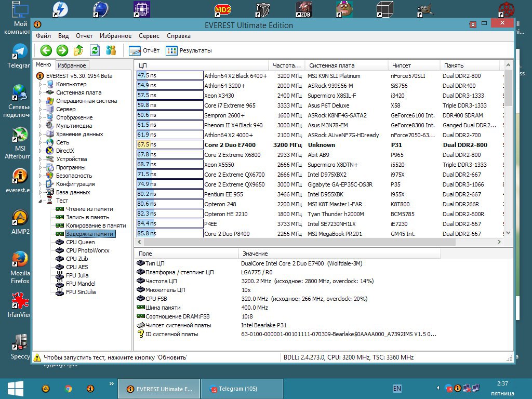The image size is (532, 399).
Task: Open the CPU PhotoWorxx benchmark
Action: [x=87, y=250]
